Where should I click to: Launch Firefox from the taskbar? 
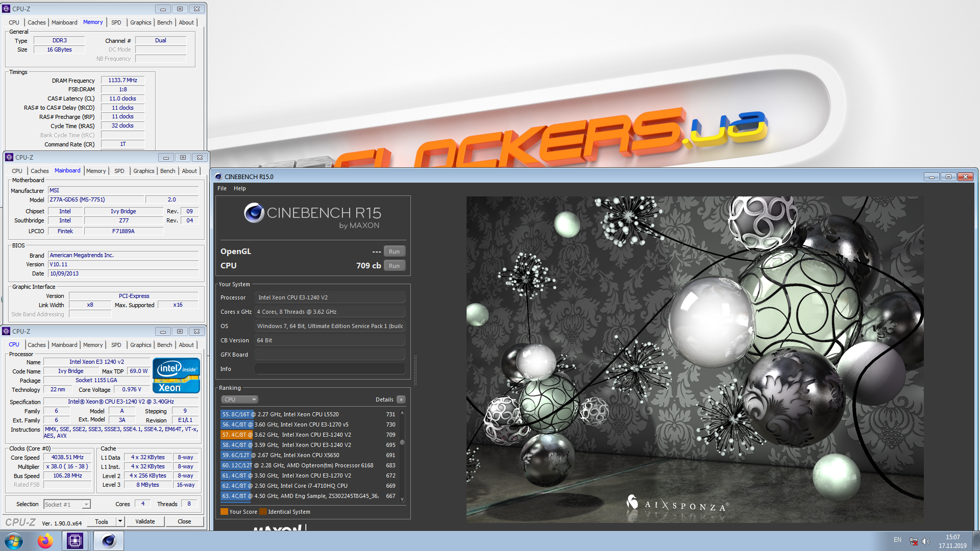click(x=45, y=541)
